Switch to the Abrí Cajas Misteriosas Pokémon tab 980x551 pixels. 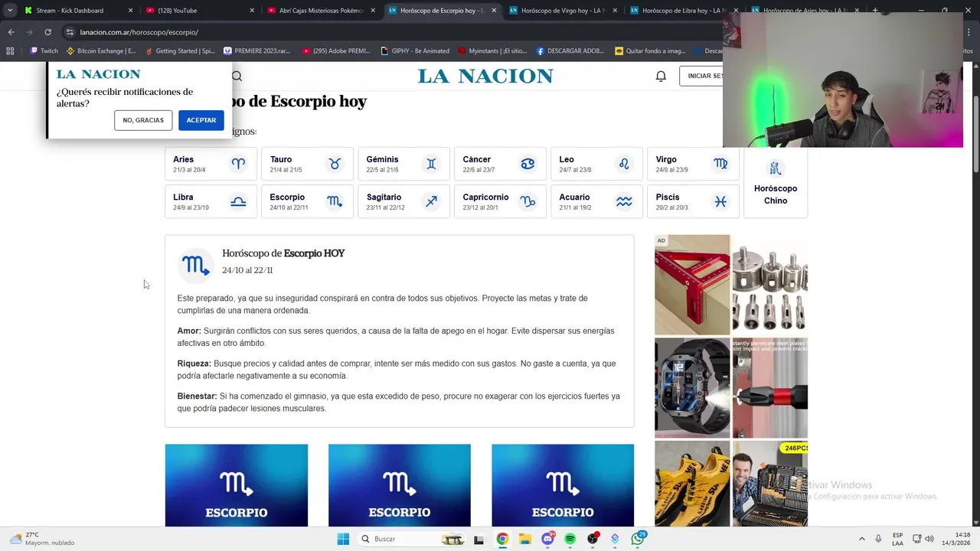pyautogui.click(x=320, y=11)
